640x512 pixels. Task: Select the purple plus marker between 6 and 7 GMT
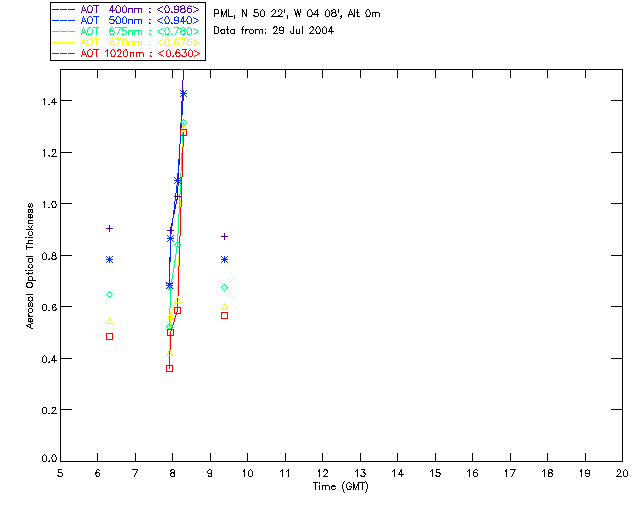(x=109, y=229)
